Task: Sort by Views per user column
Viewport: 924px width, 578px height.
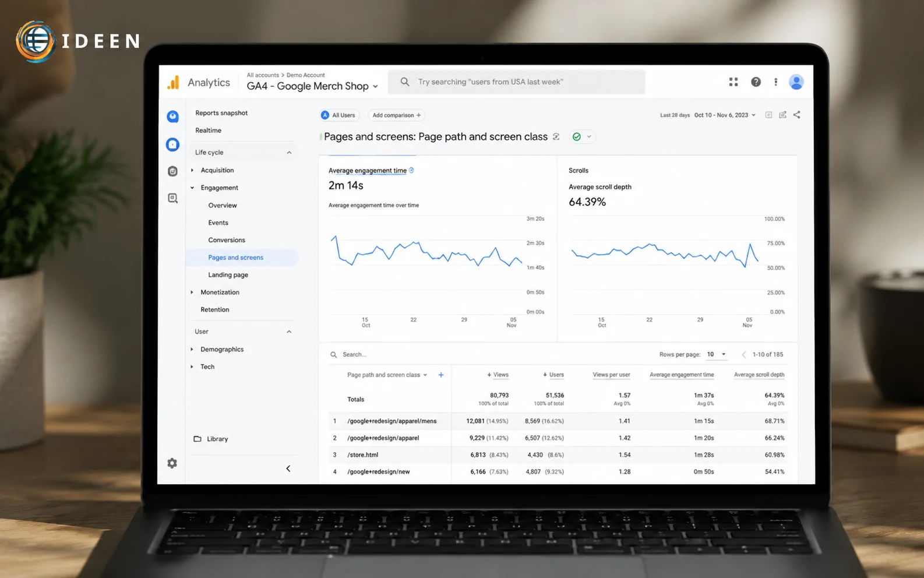Action: coord(611,375)
